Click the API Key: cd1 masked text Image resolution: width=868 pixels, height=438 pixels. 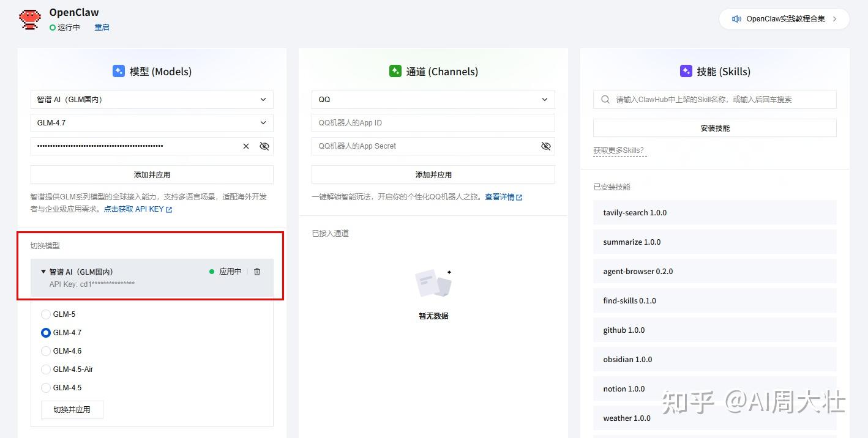pos(92,284)
